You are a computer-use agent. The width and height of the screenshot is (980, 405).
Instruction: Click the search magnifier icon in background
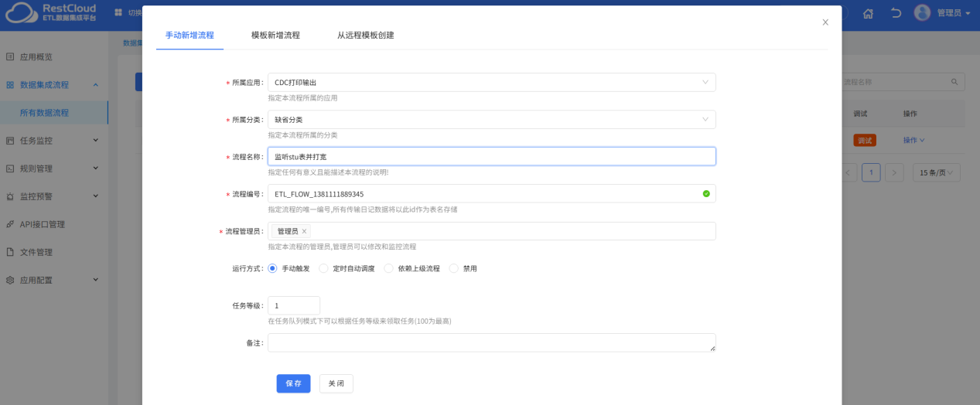tap(955, 81)
